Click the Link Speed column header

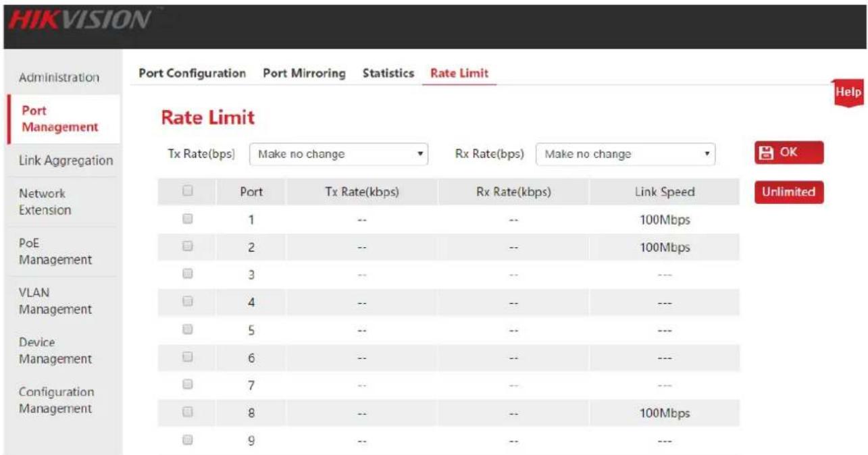[665, 192]
